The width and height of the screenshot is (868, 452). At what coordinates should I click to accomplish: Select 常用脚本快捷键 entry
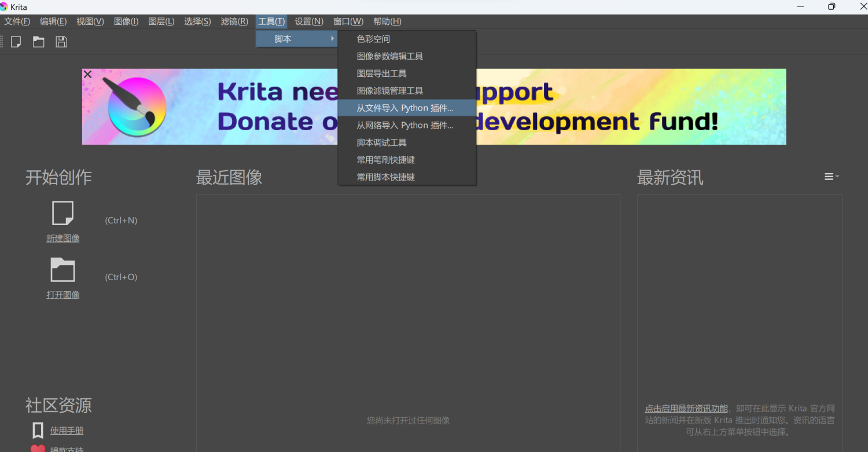407,177
